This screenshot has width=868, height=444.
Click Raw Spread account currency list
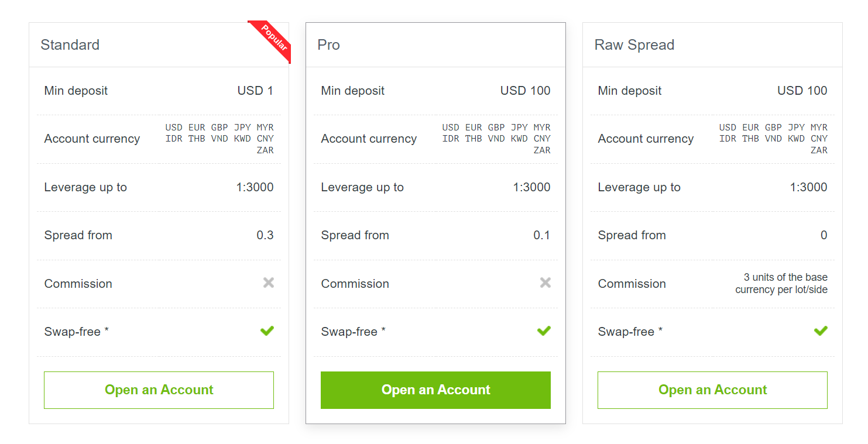pyautogui.click(x=773, y=139)
